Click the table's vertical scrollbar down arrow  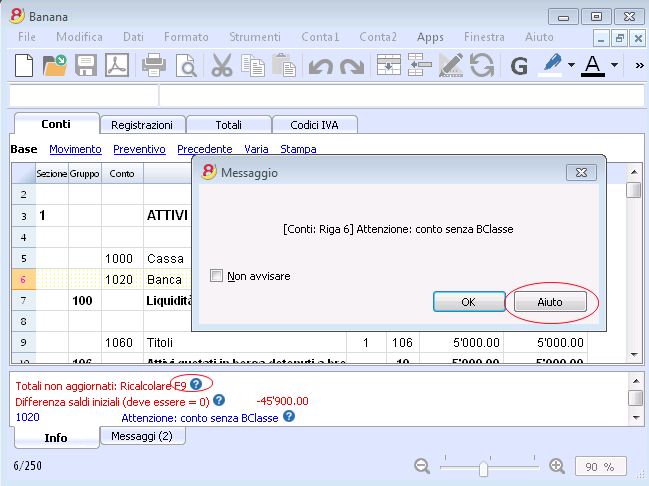pyautogui.click(x=634, y=355)
